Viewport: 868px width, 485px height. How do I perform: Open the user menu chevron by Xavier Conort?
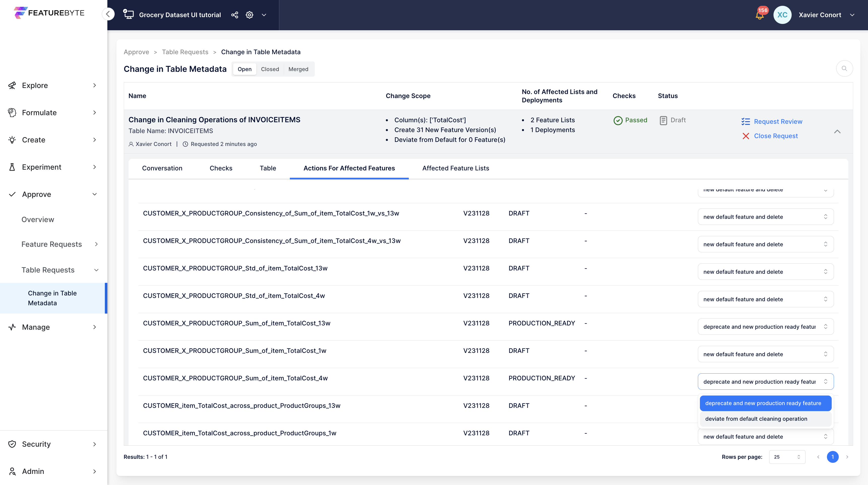[852, 15]
